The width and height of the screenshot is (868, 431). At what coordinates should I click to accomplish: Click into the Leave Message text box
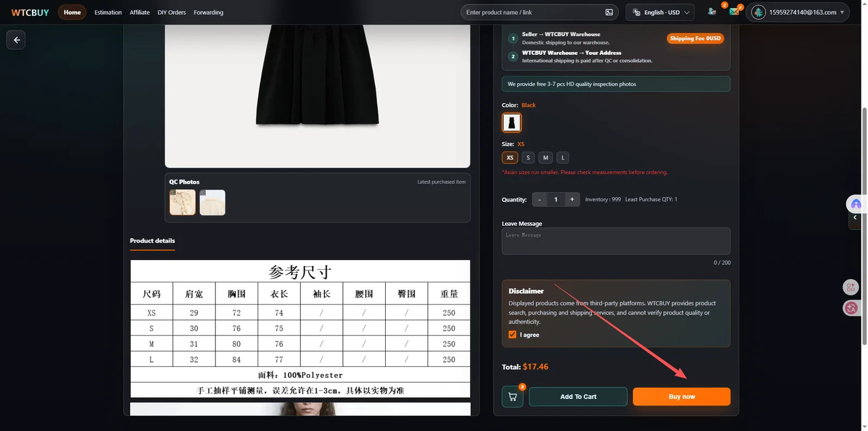point(616,241)
